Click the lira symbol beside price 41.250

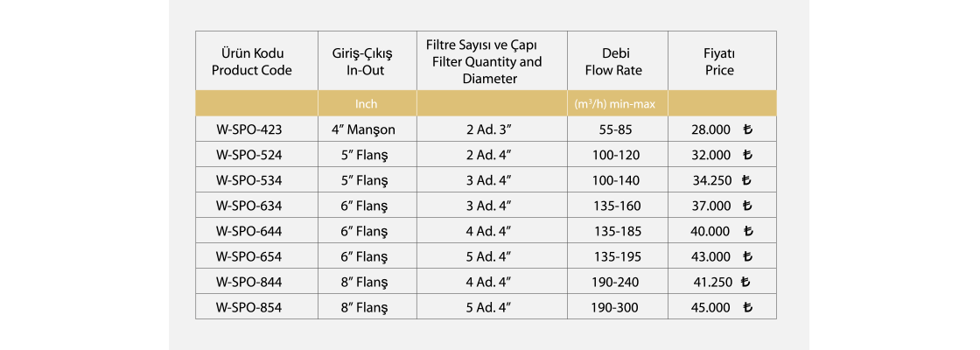click(745, 283)
